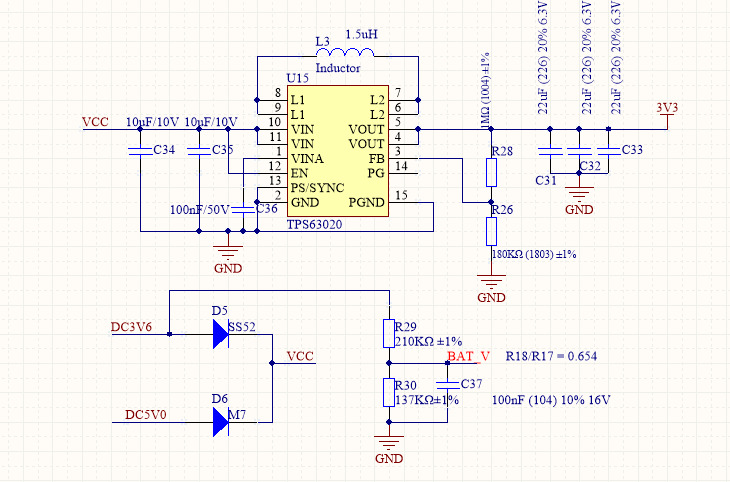This screenshot has height=482, width=730.
Task: Click the '10uF/10V' value above C34
Action: click(152, 122)
